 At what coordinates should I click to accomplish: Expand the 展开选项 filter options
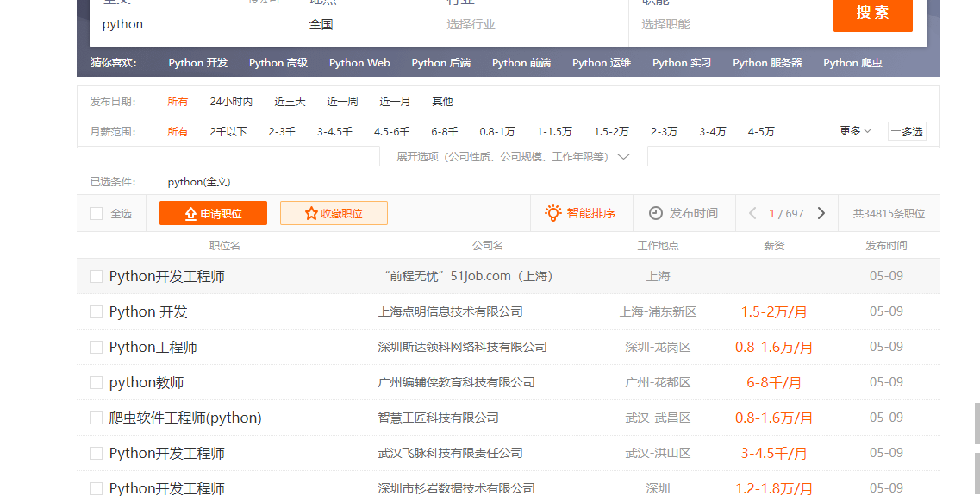(514, 156)
